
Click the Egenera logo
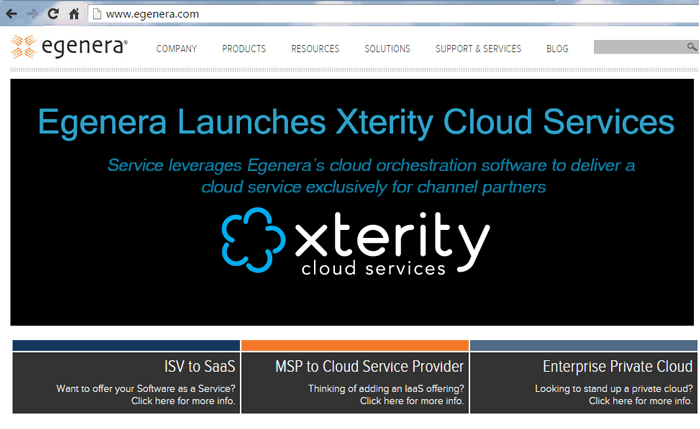[69, 46]
